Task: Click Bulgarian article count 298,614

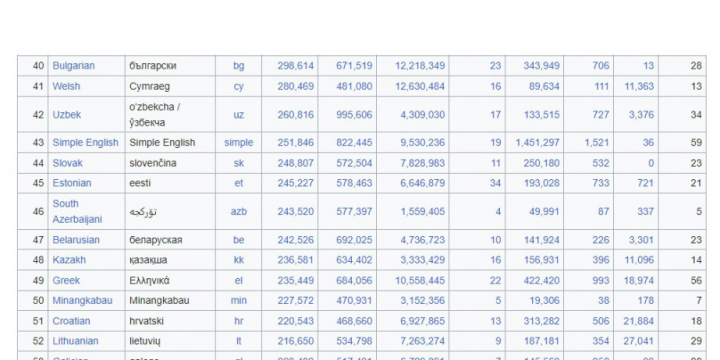Action: point(296,66)
